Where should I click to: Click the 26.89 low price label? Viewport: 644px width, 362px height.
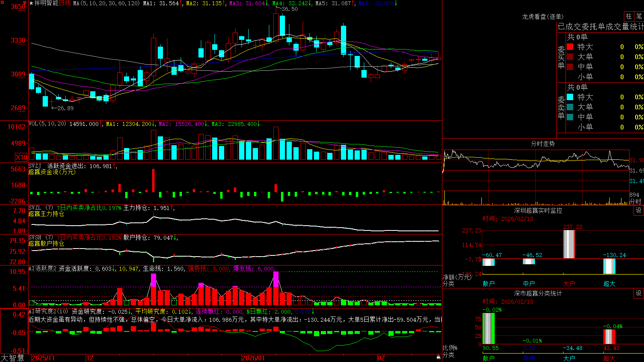(x=65, y=108)
